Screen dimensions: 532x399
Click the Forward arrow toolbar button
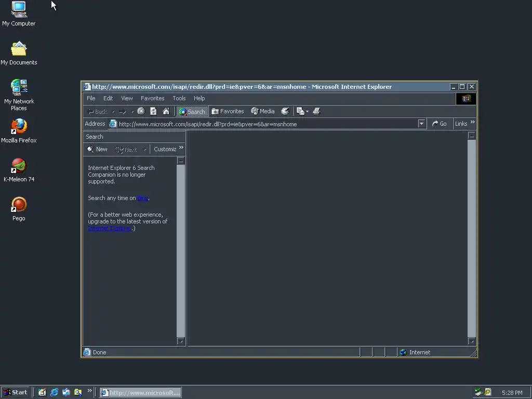123,111
